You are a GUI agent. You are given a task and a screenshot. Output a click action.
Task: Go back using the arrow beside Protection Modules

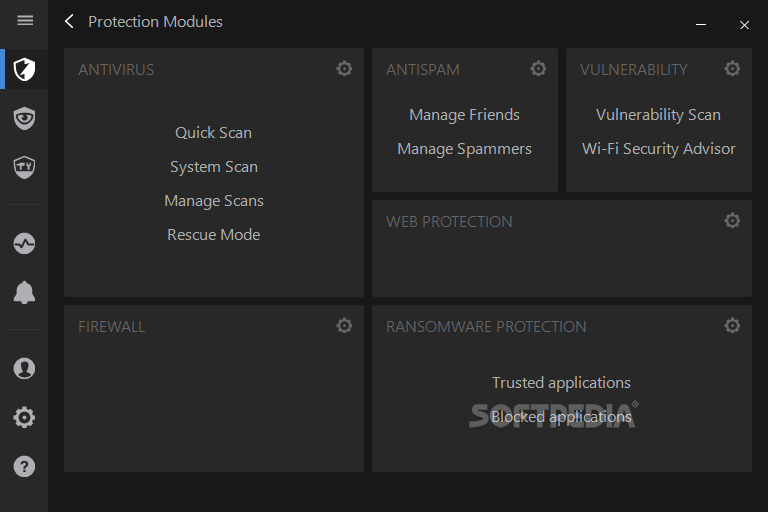click(x=69, y=21)
